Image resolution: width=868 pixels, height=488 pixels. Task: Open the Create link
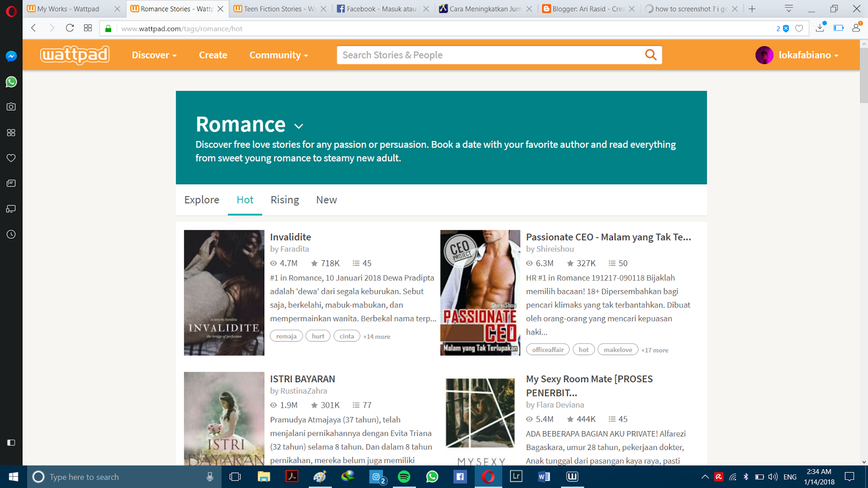click(x=213, y=55)
